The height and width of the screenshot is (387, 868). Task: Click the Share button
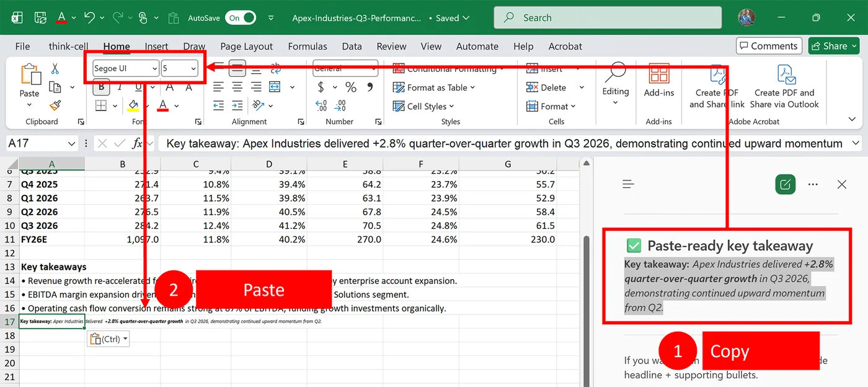pyautogui.click(x=834, y=46)
